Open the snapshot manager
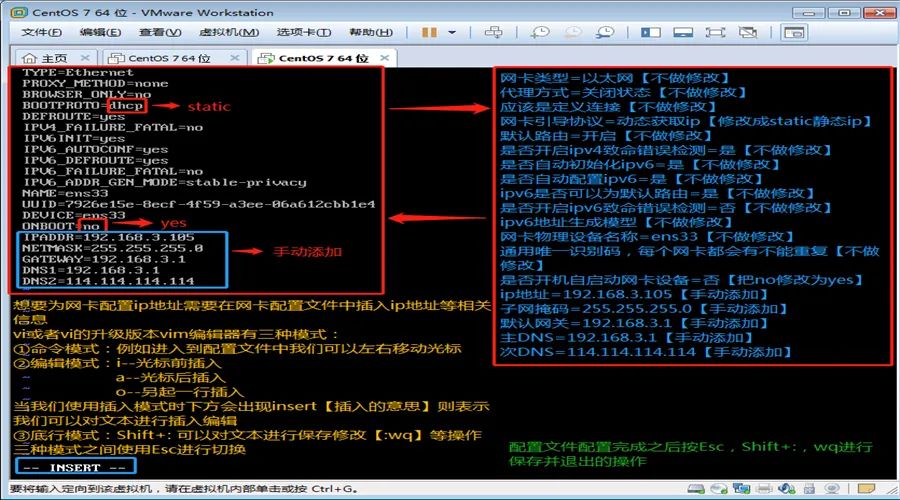The height and width of the screenshot is (500, 900). [x=604, y=32]
